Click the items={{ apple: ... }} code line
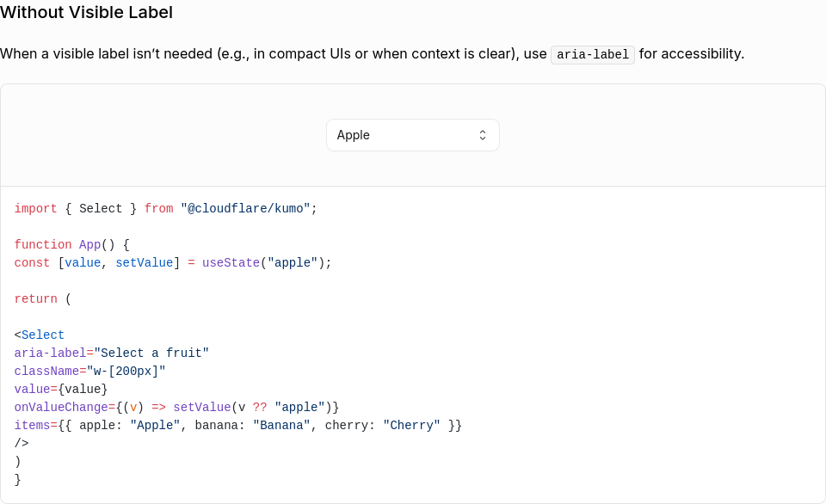The height and width of the screenshot is (504, 826). pos(237,425)
